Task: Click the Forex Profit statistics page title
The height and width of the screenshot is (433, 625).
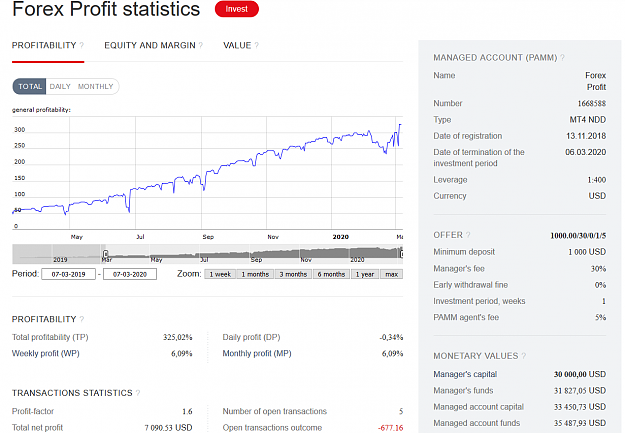Action: (106, 9)
